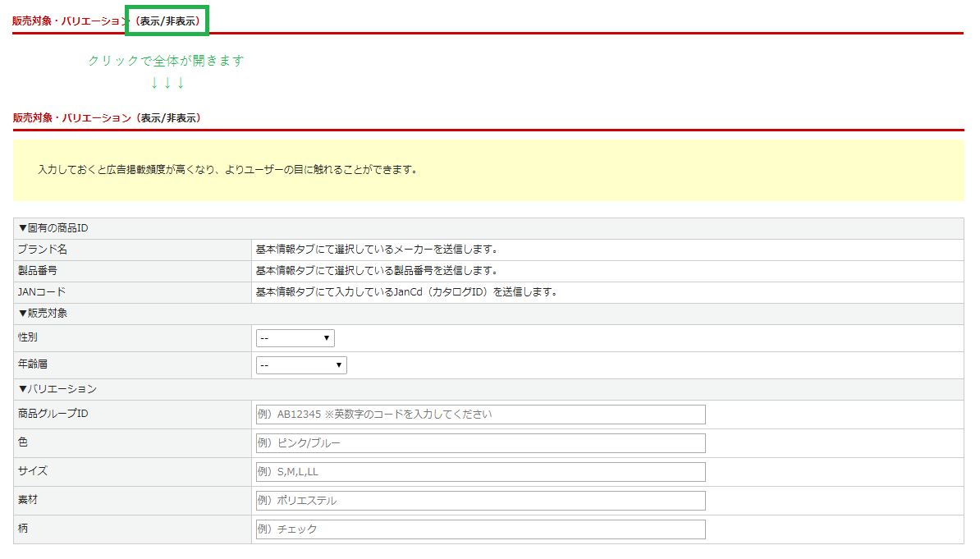Focus the 柄 input field

click(x=480, y=529)
